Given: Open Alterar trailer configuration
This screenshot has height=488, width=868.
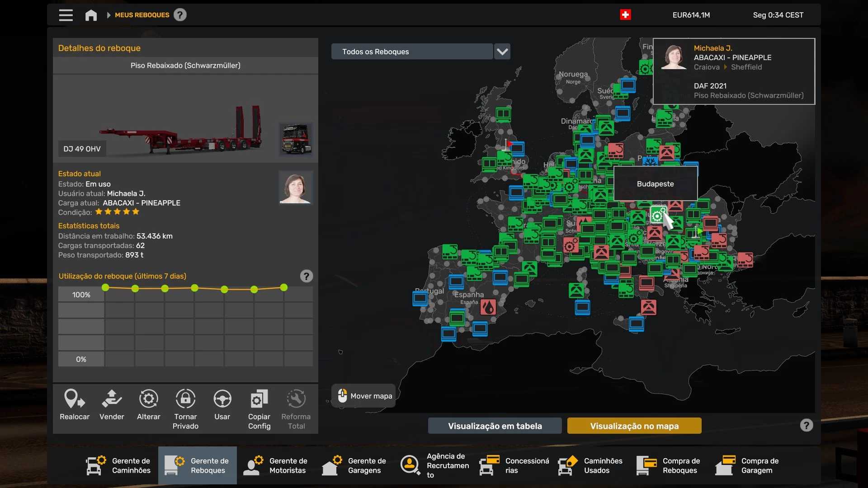Looking at the screenshot, I should pyautogui.click(x=148, y=399).
